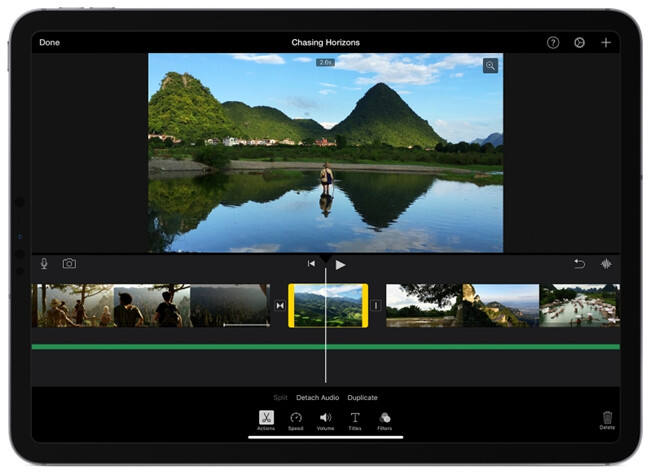Click Detach Audio action

pyautogui.click(x=317, y=398)
